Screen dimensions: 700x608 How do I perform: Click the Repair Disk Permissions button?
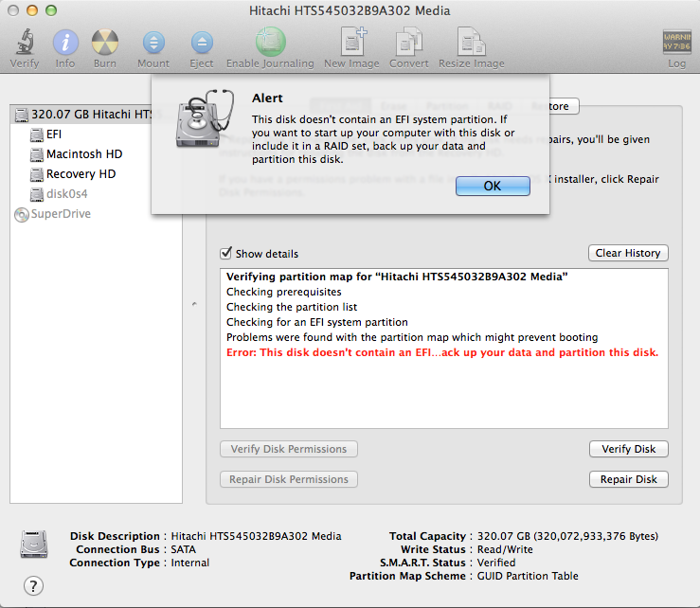click(x=289, y=479)
